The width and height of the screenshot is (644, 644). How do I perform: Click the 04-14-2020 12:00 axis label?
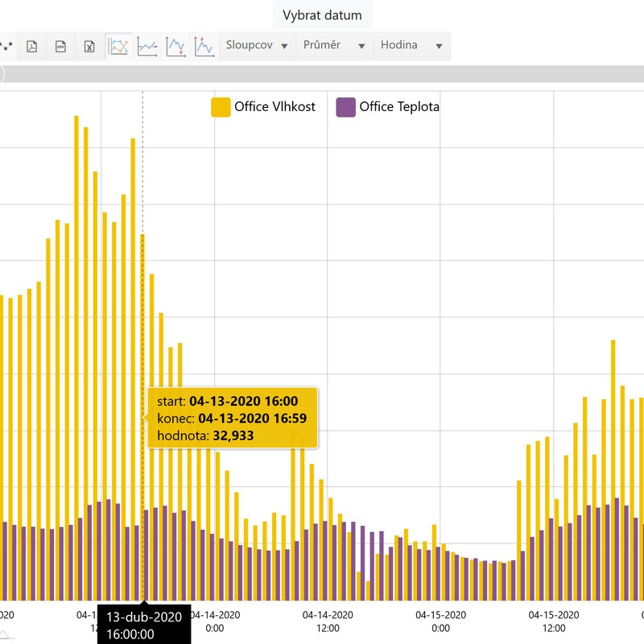328,621
